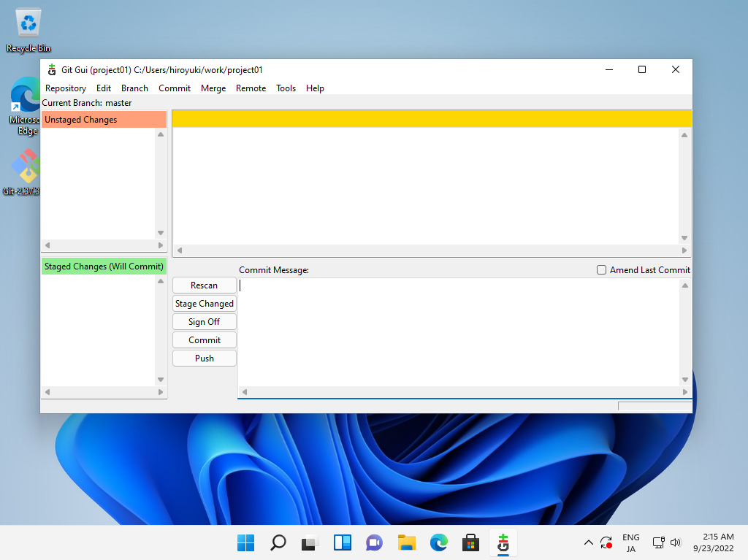
Task: Click the Push button
Action: (x=204, y=358)
